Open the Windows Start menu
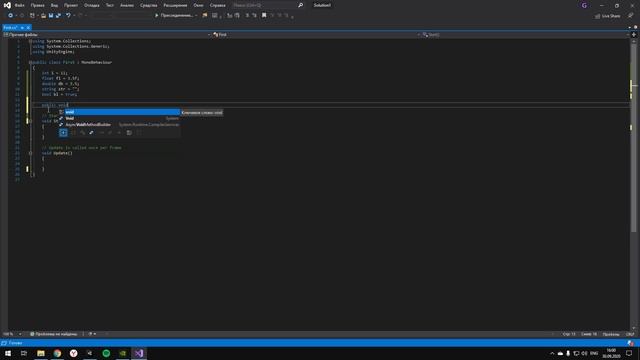Viewport: 640px width, 360px height. point(8,353)
